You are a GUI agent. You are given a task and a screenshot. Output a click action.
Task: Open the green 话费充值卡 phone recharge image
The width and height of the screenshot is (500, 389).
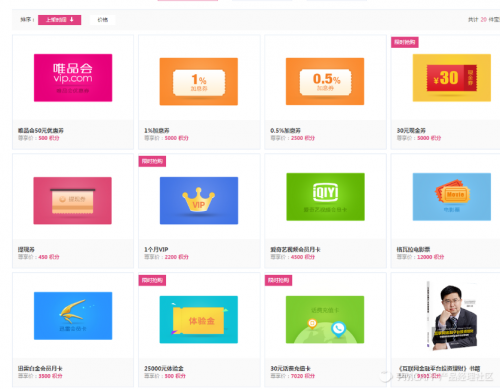tap(325, 320)
